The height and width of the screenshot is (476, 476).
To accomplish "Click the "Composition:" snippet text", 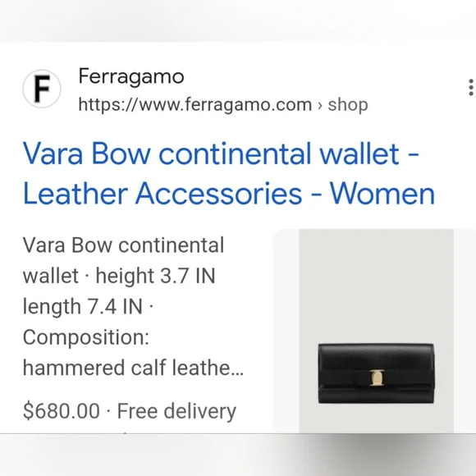I will coord(86,337).
